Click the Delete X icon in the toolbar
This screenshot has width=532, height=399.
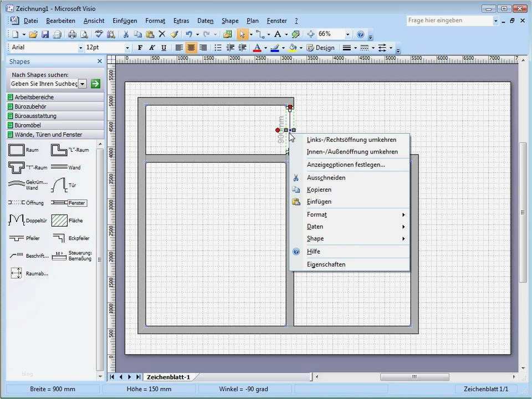(x=162, y=34)
